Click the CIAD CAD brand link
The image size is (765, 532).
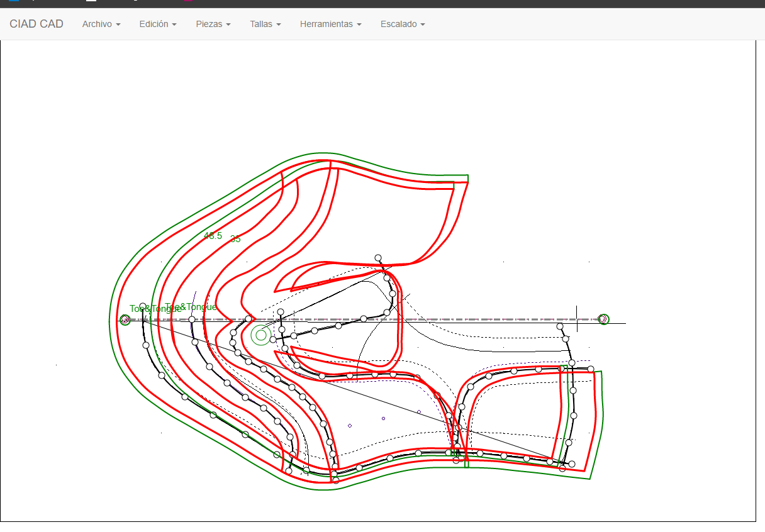[36, 24]
